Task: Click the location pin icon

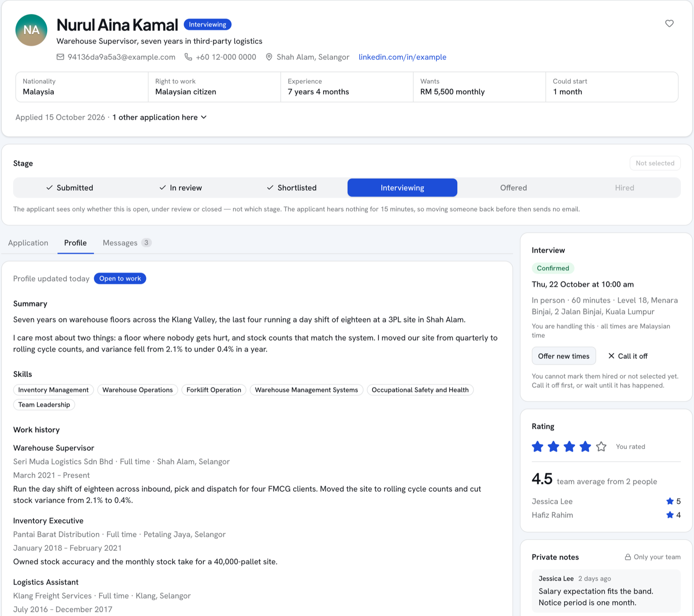Action: 269,57
